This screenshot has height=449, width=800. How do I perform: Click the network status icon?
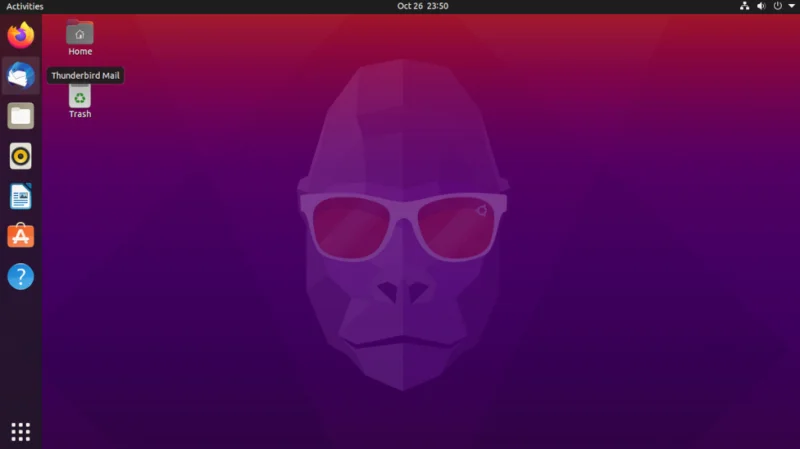point(744,6)
